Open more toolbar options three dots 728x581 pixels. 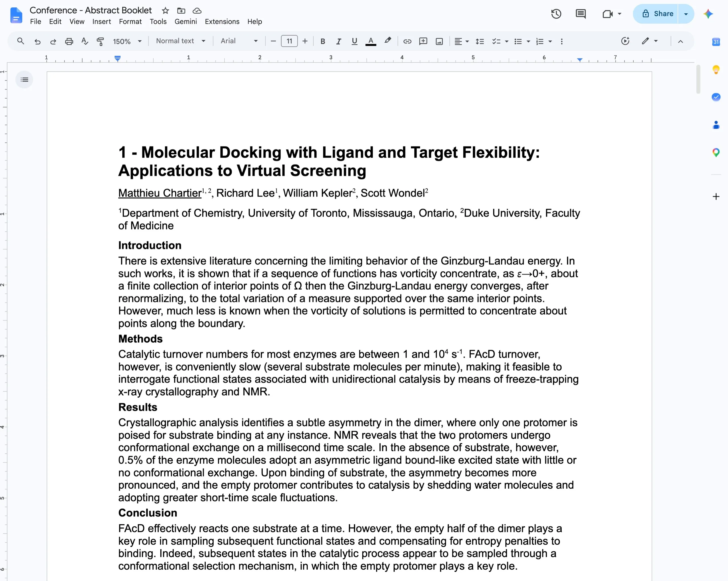pyautogui.click(x=562, y=41)
